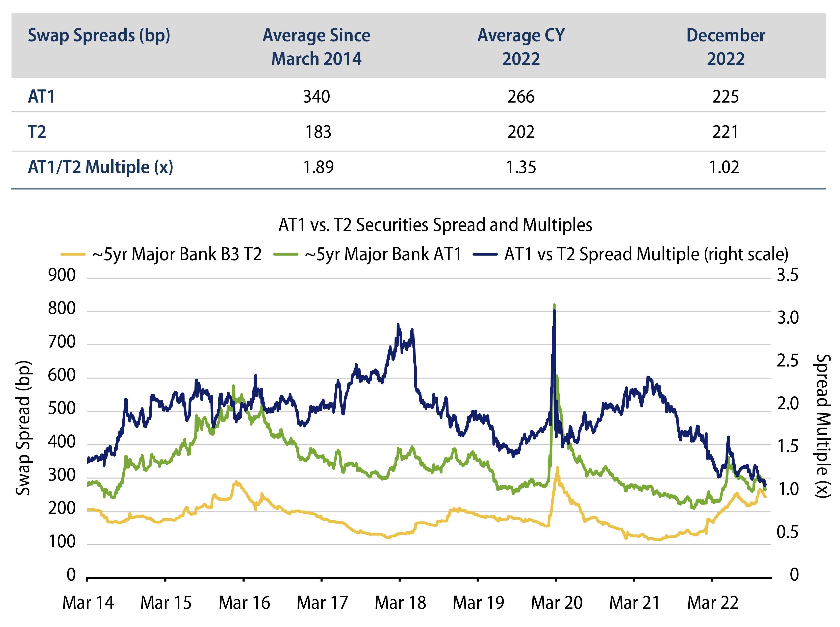Image resolution: width=840 pixels, height=627 pixels.
Task: Click x-axis label 'Mar 22'
Action: click(x=713, y=603)
